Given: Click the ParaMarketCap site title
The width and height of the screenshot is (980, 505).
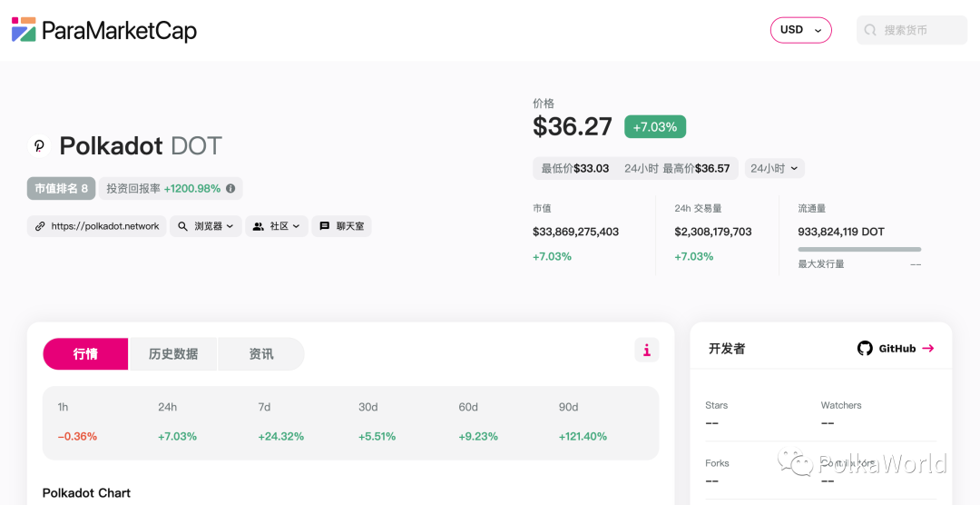Looking at the screenshot, I should [120, 30].
